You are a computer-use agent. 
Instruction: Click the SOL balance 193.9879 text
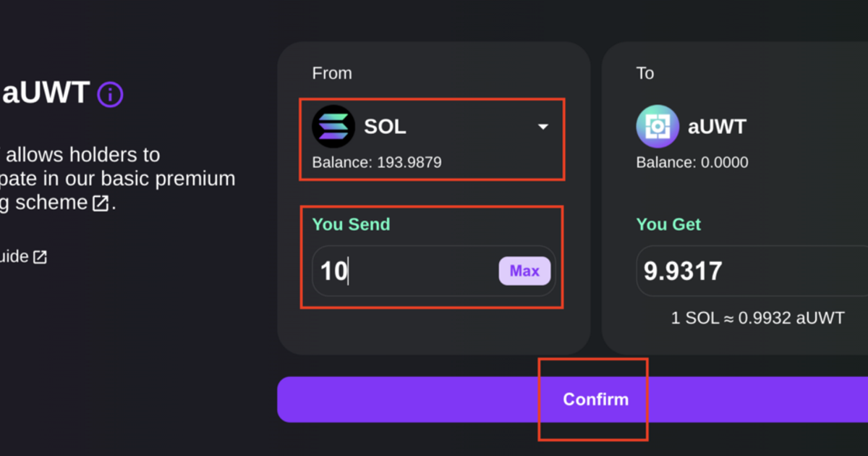click(377, 163)
